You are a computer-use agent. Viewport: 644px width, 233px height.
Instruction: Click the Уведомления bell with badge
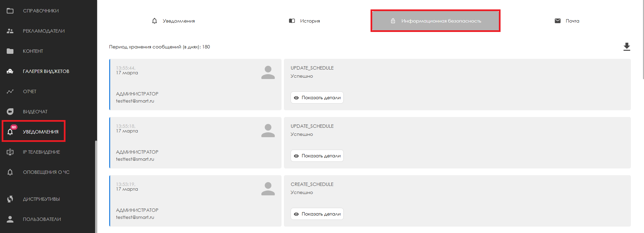[10, 131]
